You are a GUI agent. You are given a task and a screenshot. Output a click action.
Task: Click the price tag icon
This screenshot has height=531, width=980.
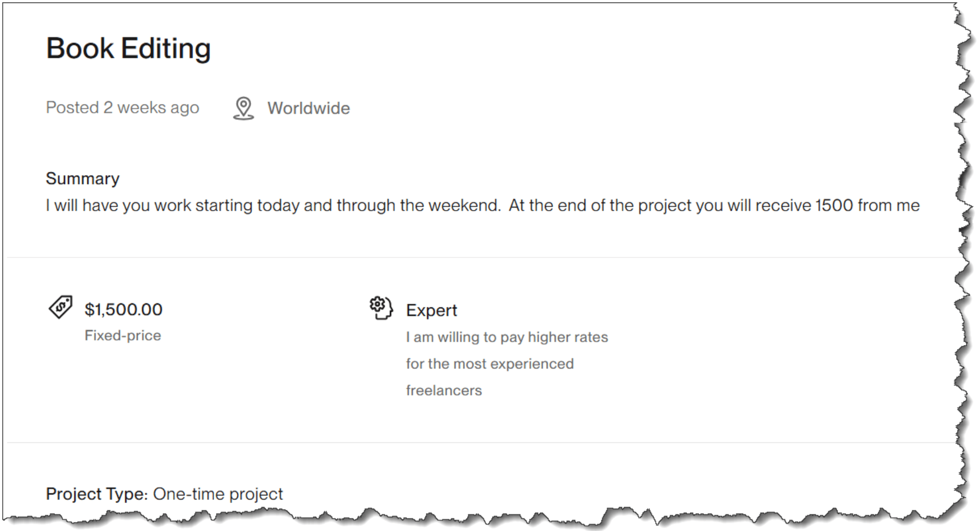[x=61, y=307]
